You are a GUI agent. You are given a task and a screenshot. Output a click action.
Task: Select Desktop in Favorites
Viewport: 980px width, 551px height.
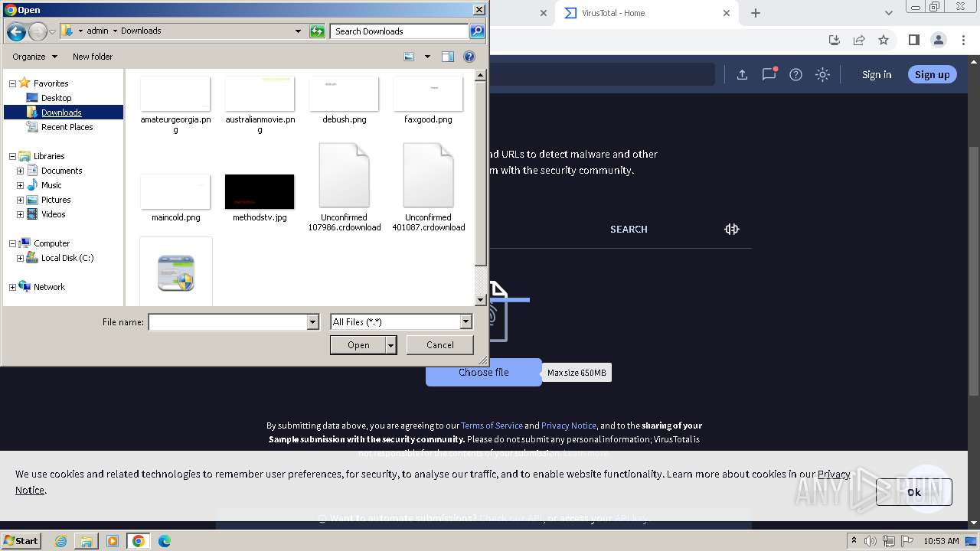(x=56, y=98)
